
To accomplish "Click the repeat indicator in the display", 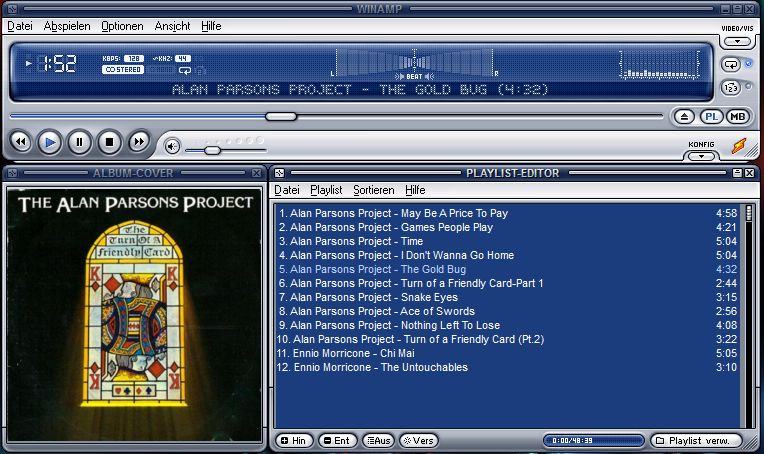I will click(x=185, y=70).
